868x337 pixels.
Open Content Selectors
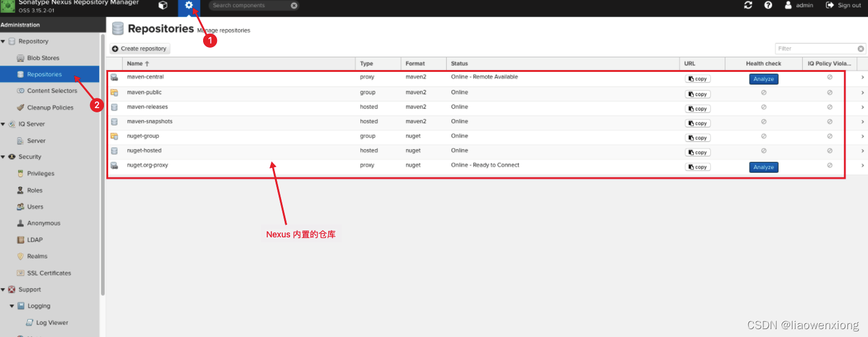pos(52,91)
